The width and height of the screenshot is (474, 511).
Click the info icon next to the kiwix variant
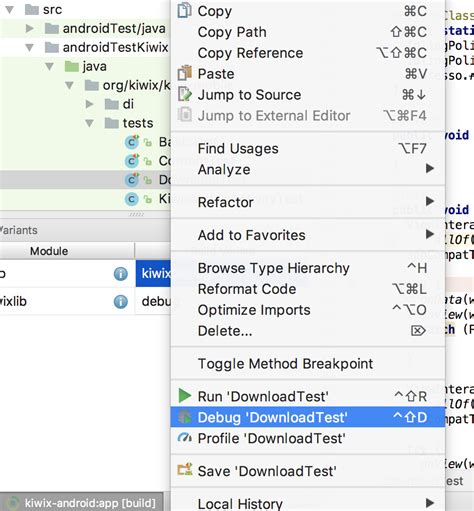pyautogui.click(x=120, y=274)
